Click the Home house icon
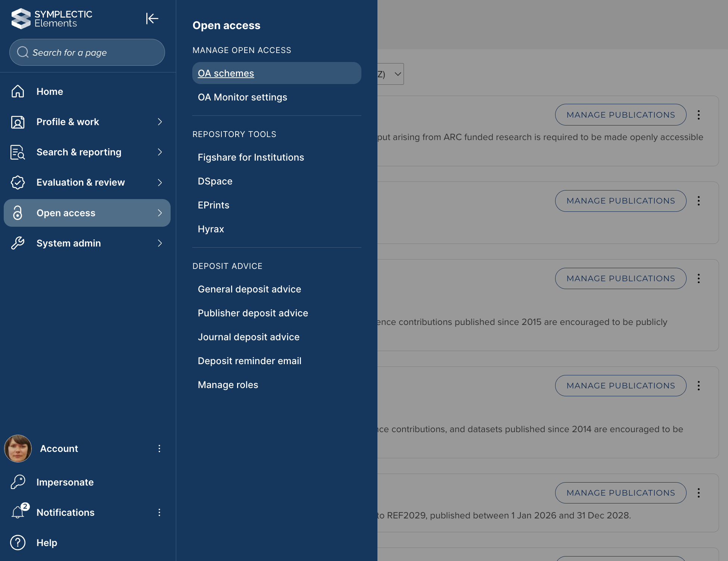The width and height of the screenshot is (728, 561). coord(18,92)
